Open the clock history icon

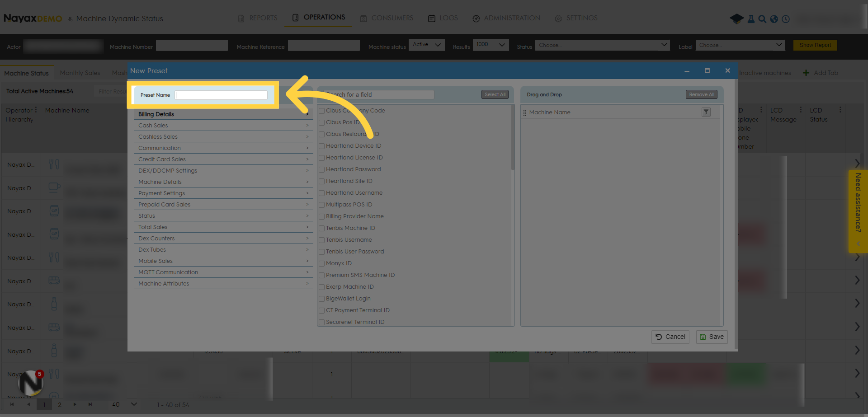[786, 19]
